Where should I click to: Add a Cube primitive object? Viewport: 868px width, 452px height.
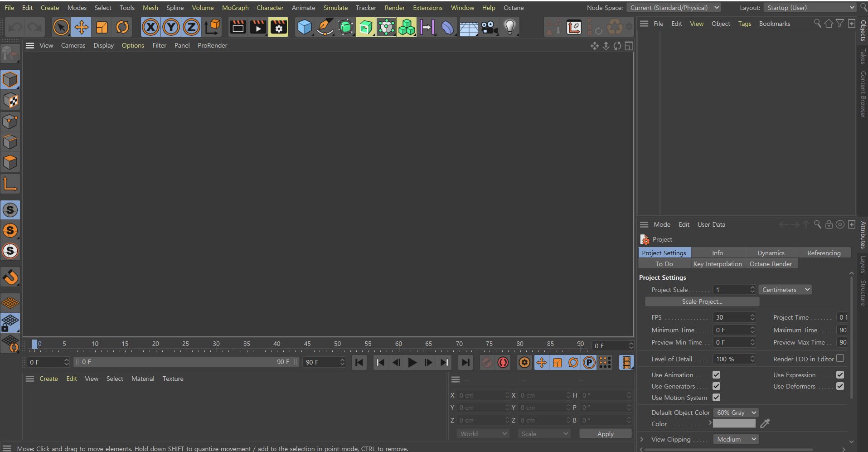pyautogui.click(x=304, y=27)
